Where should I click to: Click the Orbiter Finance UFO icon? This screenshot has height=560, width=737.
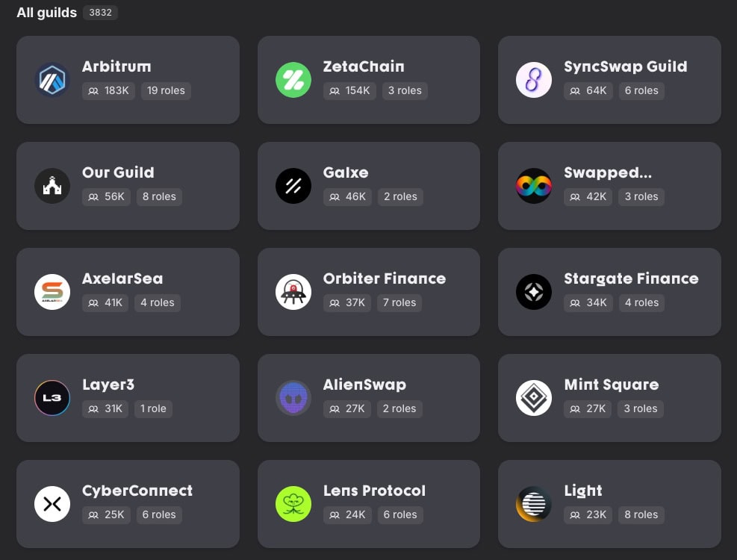[x=293, y=292]
